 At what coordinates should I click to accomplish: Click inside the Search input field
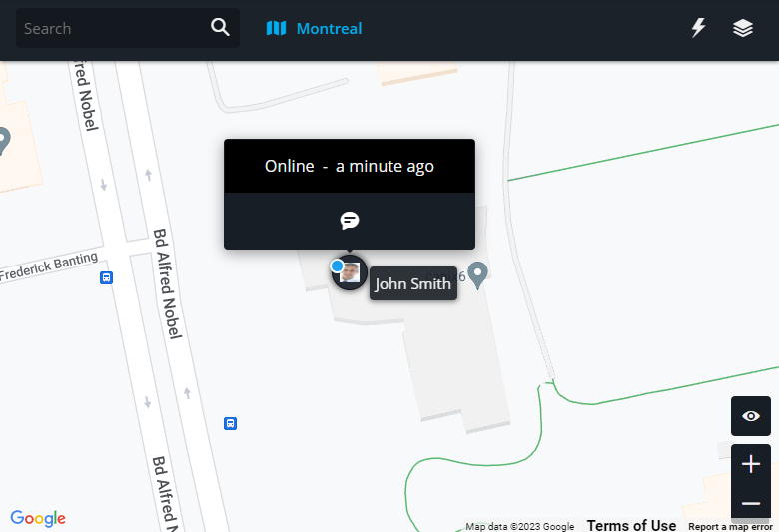[112, 28]
